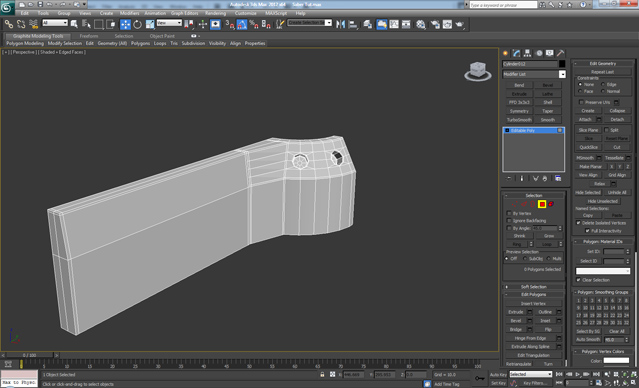The width and height of the screenshot is (639, 388).
Task: Click the Bind to Space Warp icon
Action: [33, 24]
